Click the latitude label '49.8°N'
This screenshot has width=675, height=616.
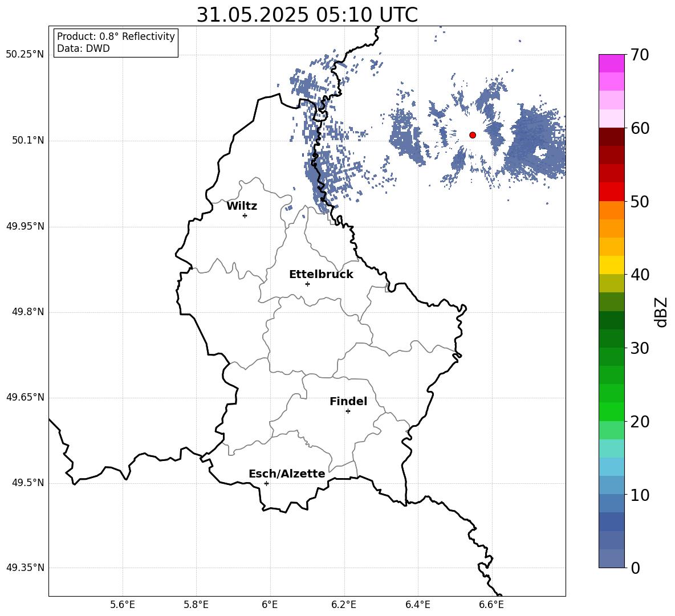27,312
